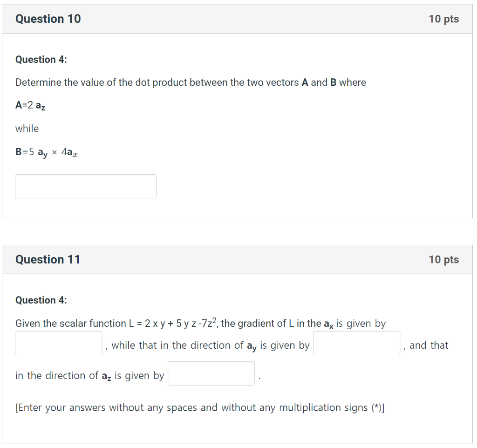
Task: Focus the gradient ax direction answer field
Action: pyautogui.click(x=59, y=343)
